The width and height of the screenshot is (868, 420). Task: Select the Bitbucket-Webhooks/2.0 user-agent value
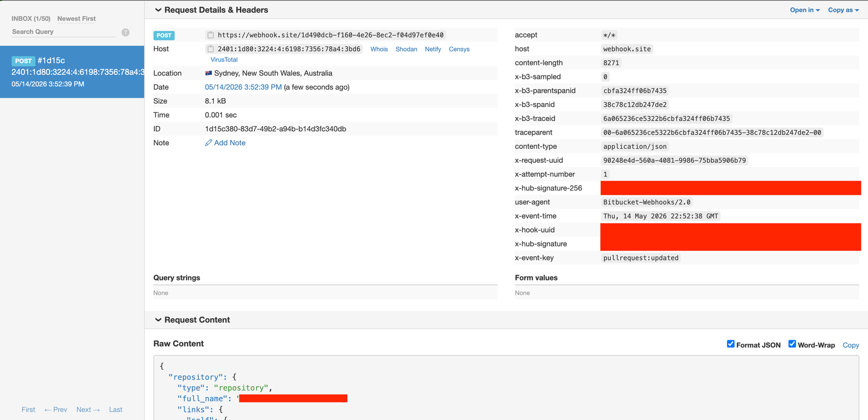(x=647, y=202)
